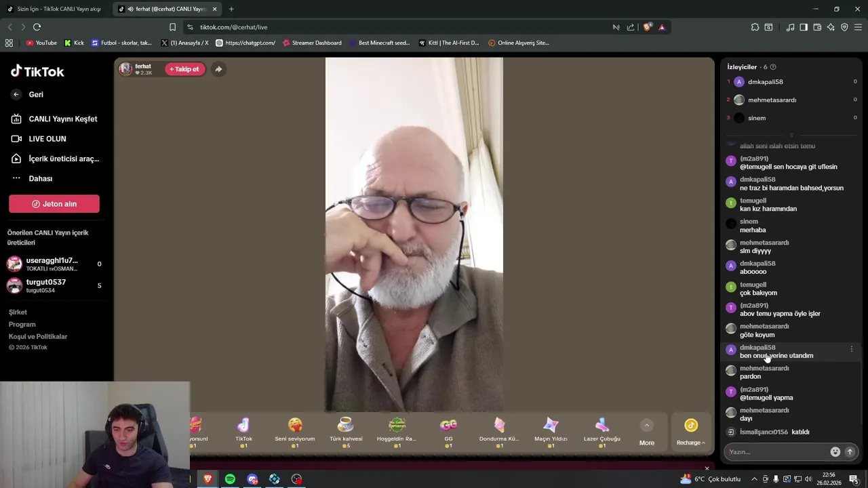Open the Streamer Dashboard bookmark
Viewport: 868px width, 488px height.
point(312,43)
